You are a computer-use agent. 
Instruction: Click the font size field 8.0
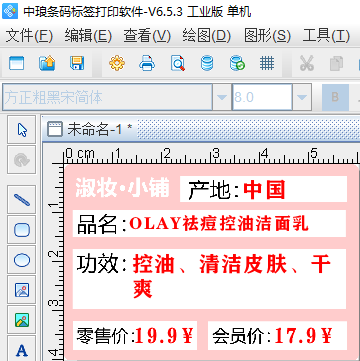click(x=262, y=97)
